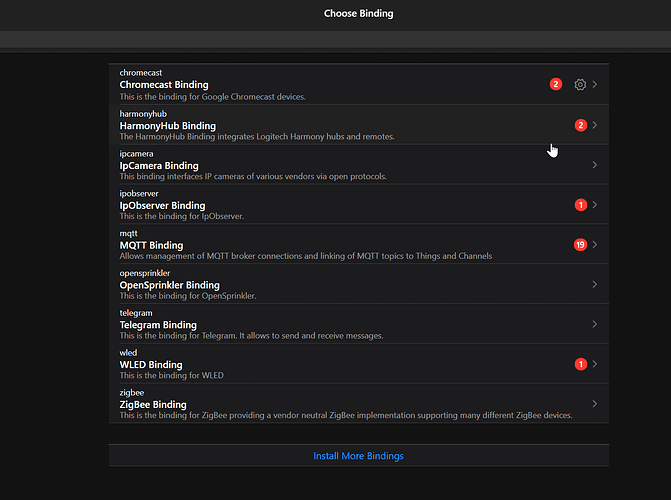Image resolution: width=671 pixels, height=500 pixels.
Task: Select the Telegram Binding entry
Action: (x=158, y=325)
